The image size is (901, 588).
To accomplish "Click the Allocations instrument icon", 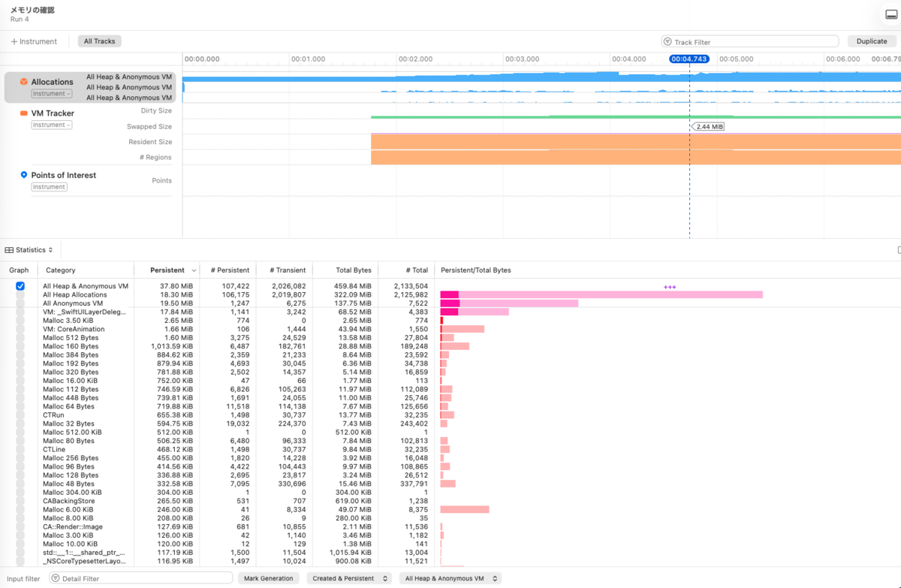I will point(24,82).
